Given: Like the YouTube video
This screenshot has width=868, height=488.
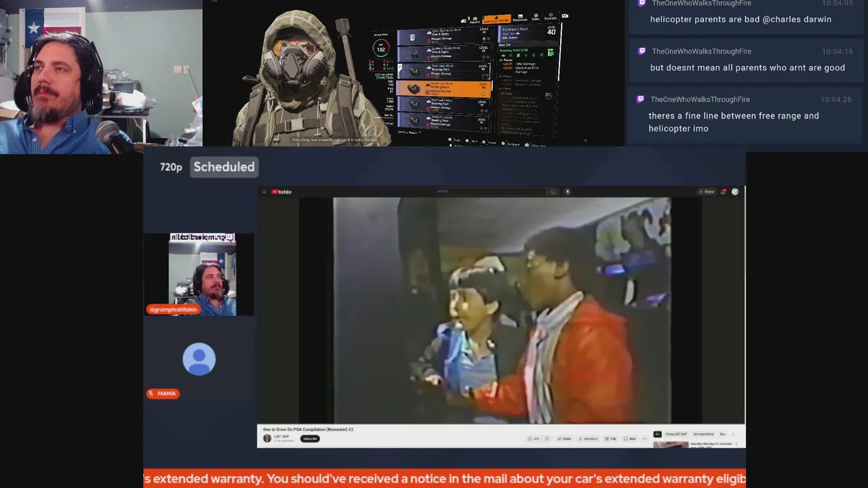Looking at the screenshot, I should click(x=534, y=439).
